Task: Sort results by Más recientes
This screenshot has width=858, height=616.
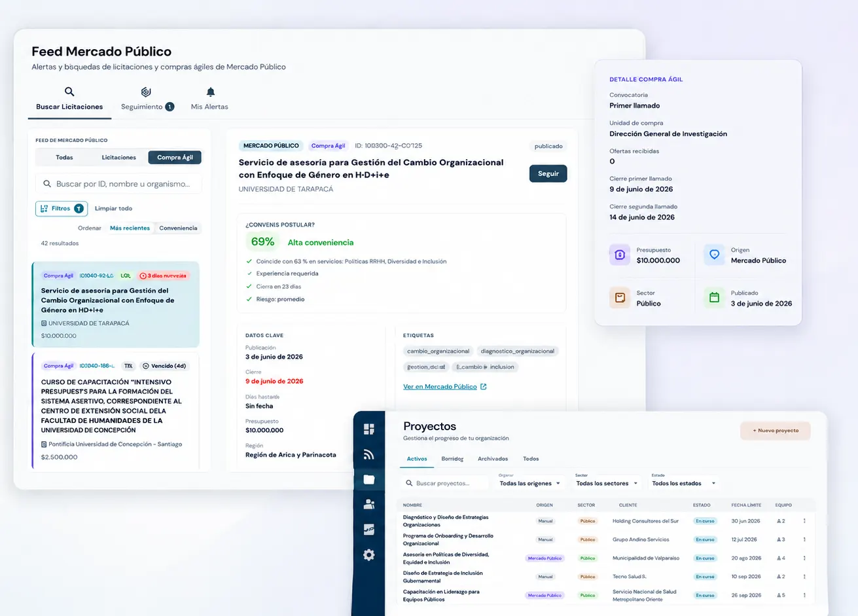Action: click(130, 228)
